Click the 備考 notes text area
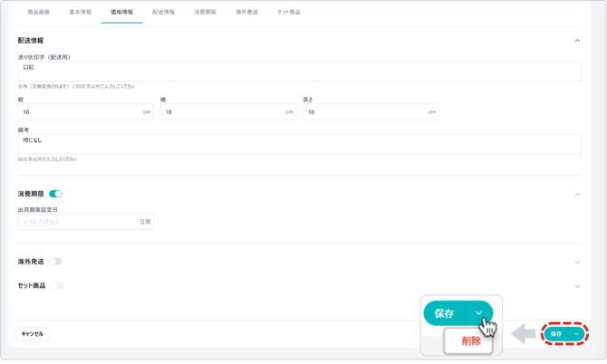 [x=299, y=144]
